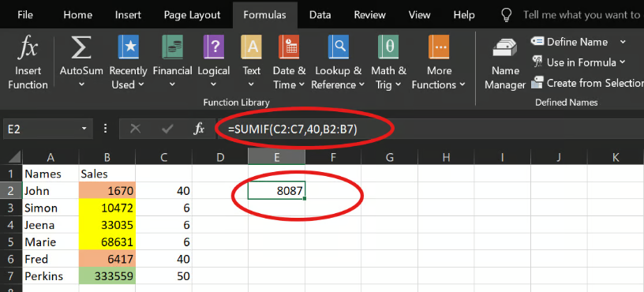Click the AutoSum sigma icon
This screenshot has width=644, height=292.
(x=81, y=47)
